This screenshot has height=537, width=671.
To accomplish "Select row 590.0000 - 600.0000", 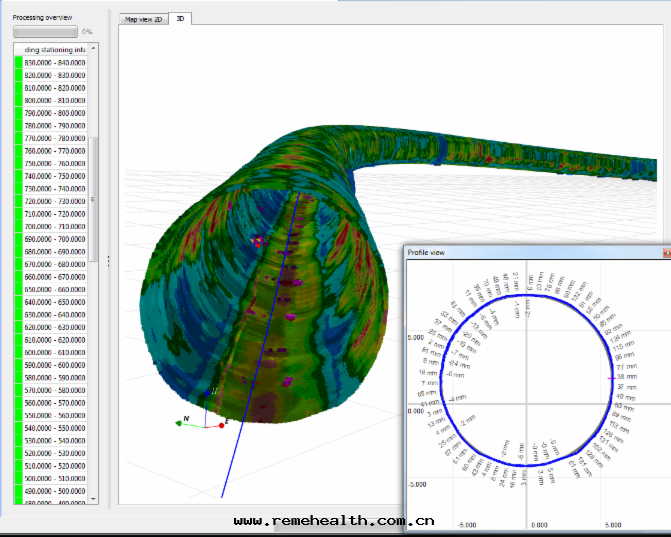I will point(54,365).
